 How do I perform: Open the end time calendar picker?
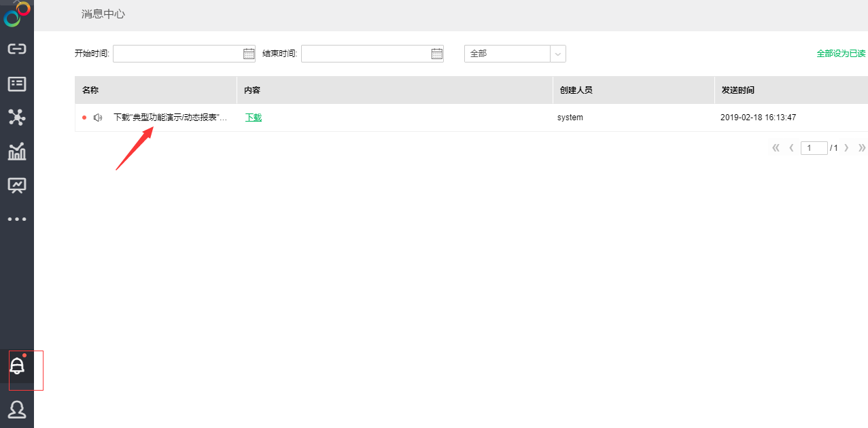coord(436,53)
